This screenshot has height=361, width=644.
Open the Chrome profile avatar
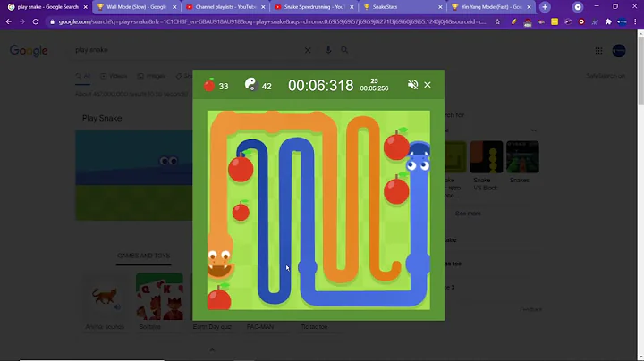[x=622, y=21]
